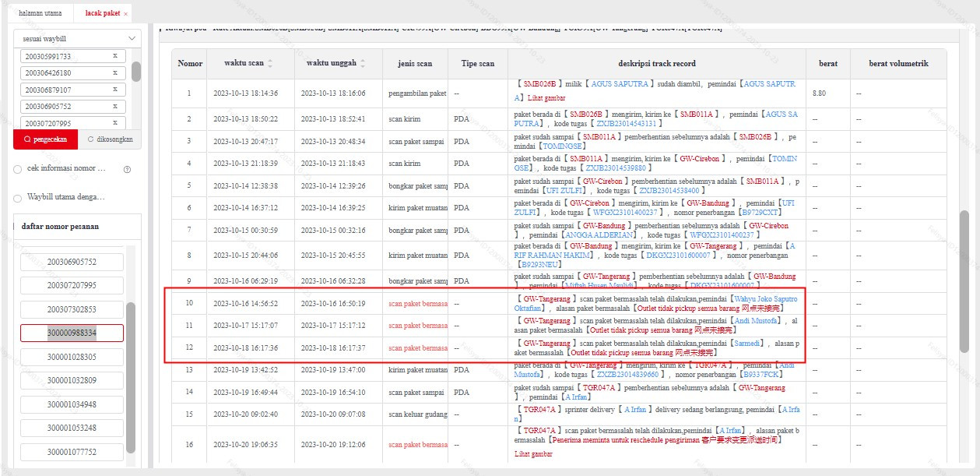Click Sarmedi courier name in row 12
980x476 pixels.
748,343
